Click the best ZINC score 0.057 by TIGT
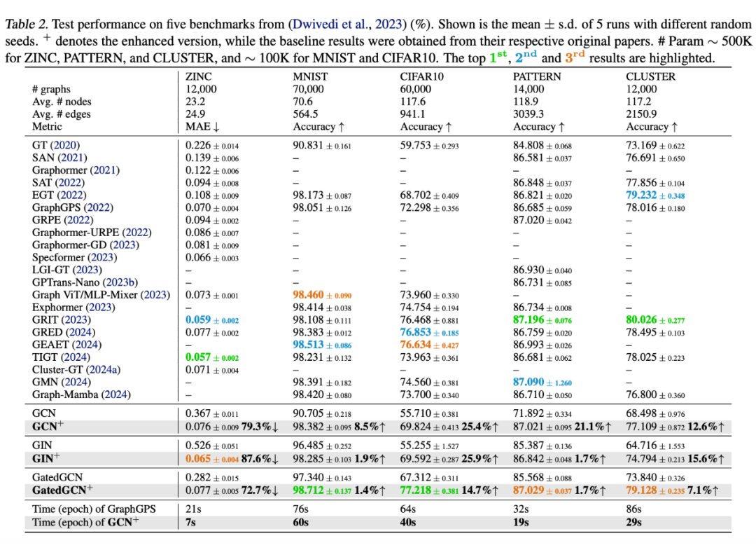 [x=199, y=357]
